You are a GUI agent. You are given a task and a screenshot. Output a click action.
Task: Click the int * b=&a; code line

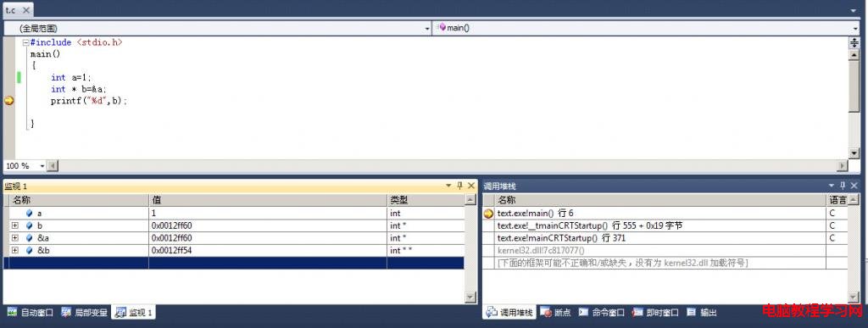pos(79,89)
